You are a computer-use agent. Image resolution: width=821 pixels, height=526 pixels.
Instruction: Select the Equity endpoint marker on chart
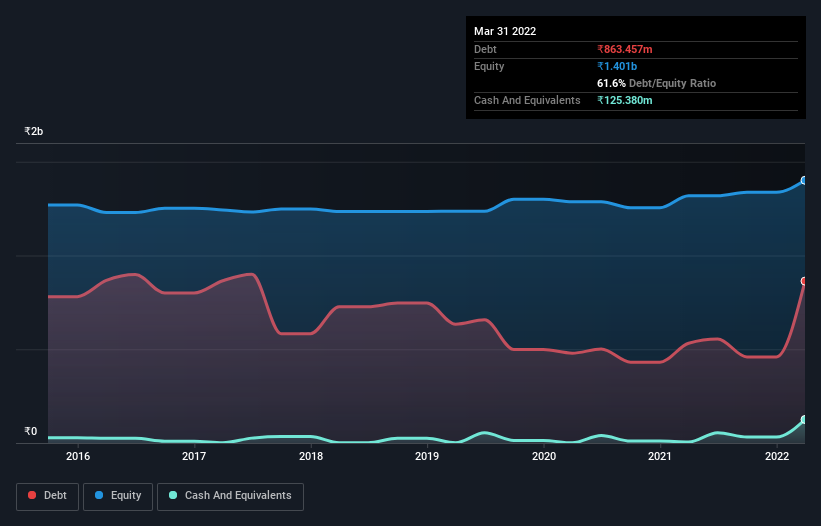[804, 181]
